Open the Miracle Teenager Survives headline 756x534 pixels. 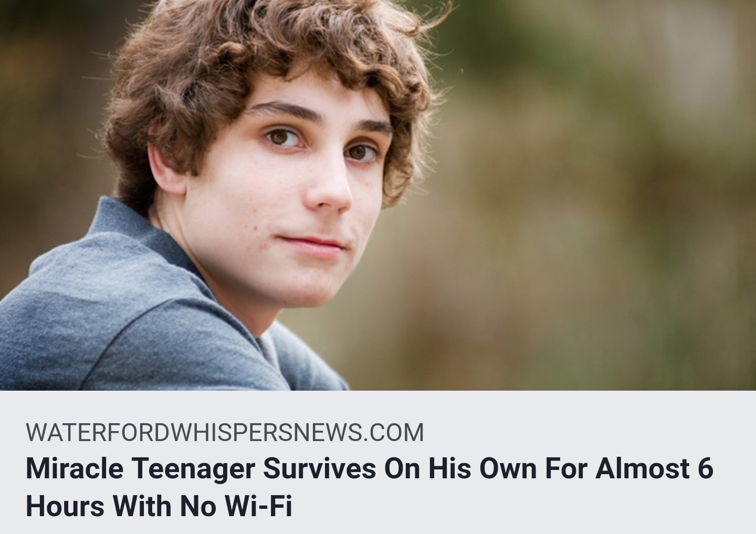tap(369, 487)
